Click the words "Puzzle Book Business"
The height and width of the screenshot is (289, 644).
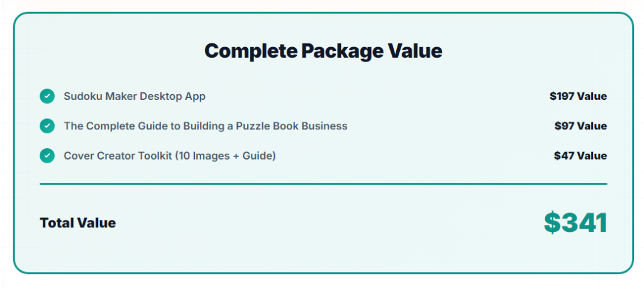pyautogui.click(x=291, y=126)
